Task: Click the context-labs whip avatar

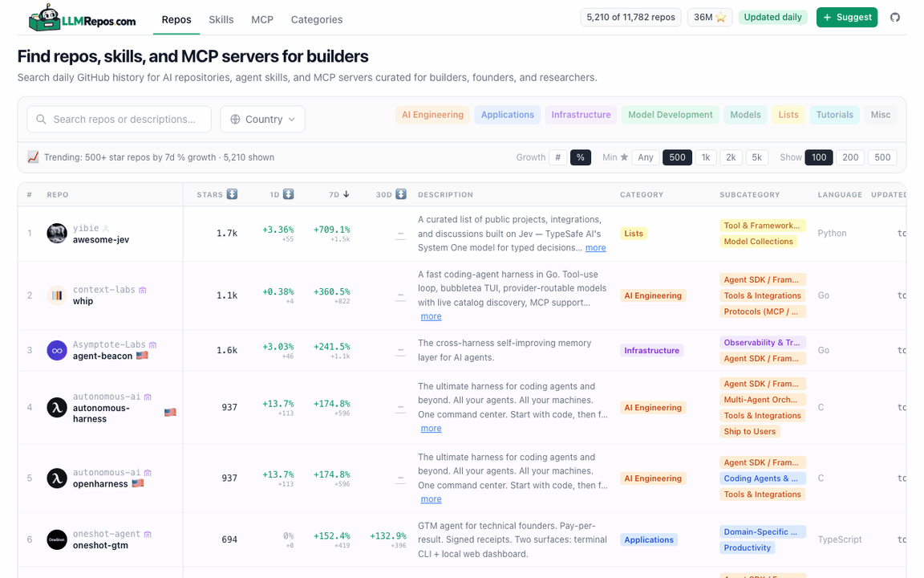Action: pyautogui.click(x=57, y=295)
